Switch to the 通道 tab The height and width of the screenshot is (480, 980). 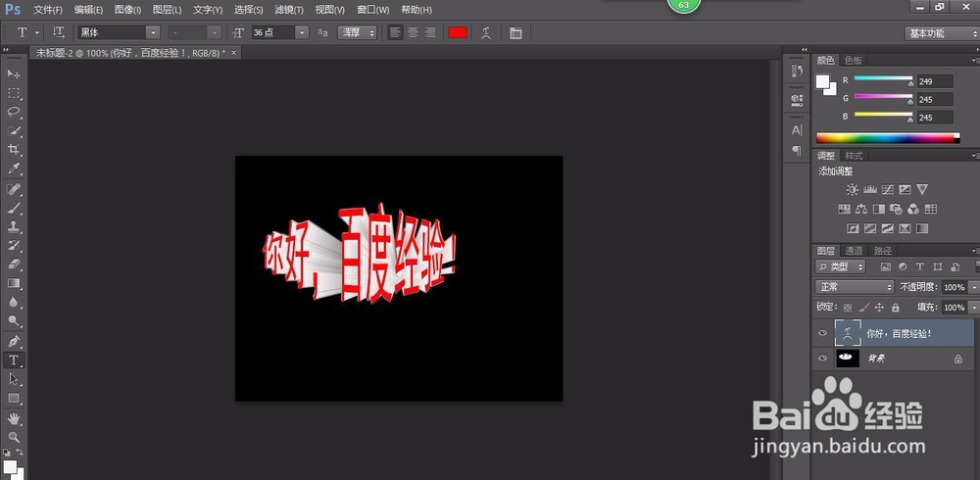click(854, 251)
